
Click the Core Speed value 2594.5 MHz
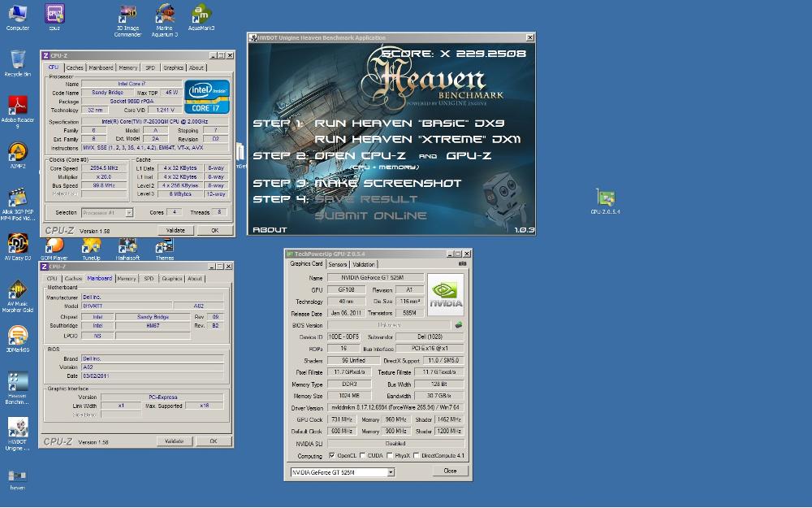point(104,168)
